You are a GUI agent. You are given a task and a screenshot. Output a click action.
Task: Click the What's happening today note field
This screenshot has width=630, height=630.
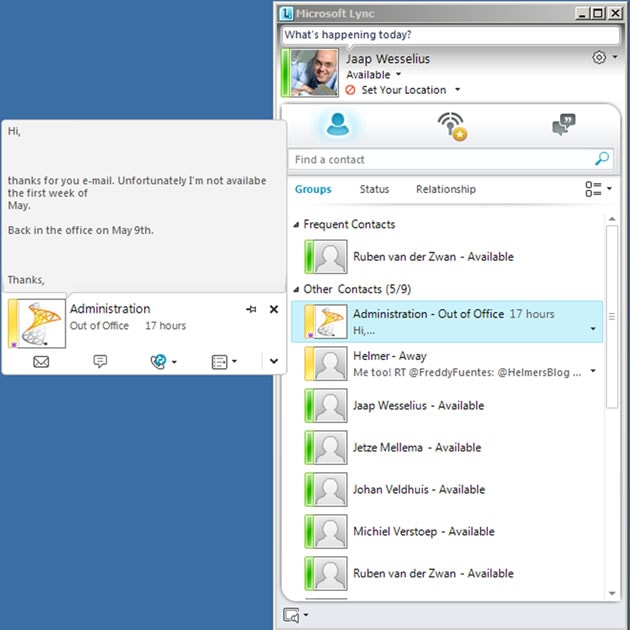point(450,35)
